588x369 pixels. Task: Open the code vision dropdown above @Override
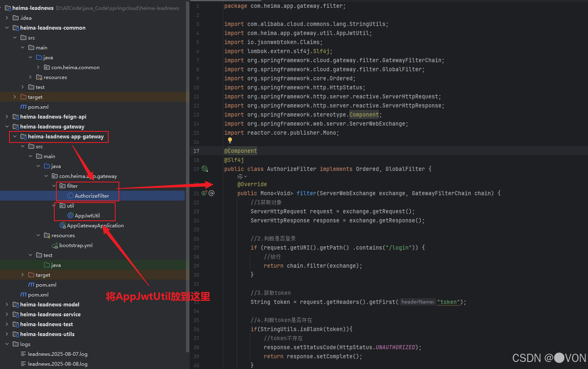click(246, 177)
